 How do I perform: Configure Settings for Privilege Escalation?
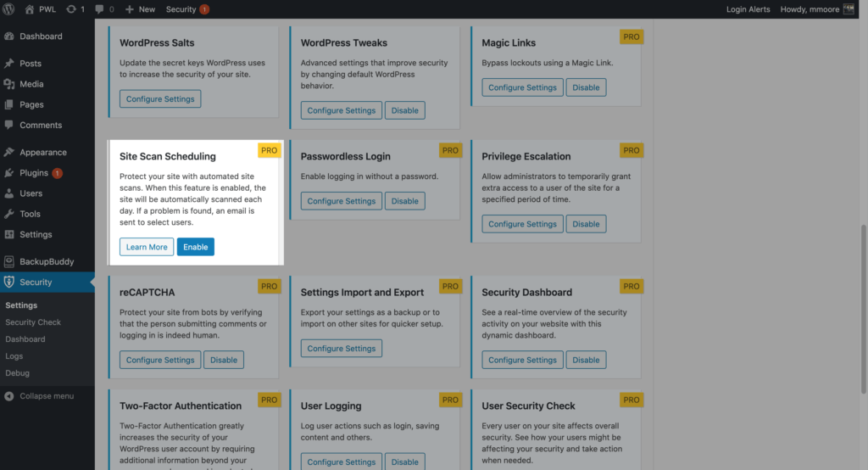pyautogui.click(x=522, y=224)
